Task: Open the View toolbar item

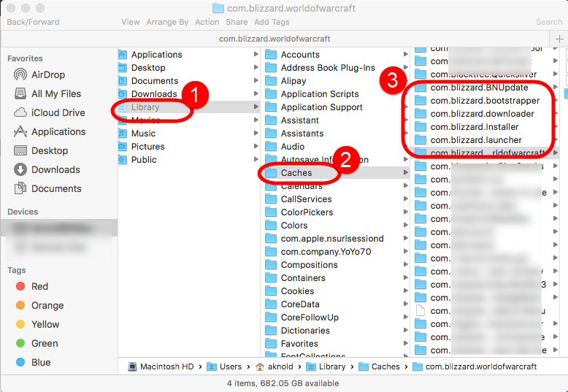Action: pos(131,22)
